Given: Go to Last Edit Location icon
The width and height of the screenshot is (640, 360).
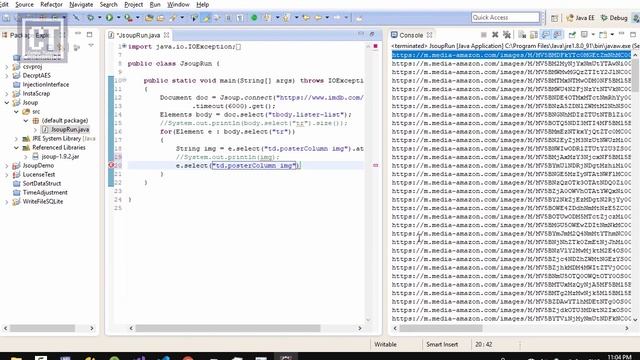Looking at the screenshot, I should (306, 18).
